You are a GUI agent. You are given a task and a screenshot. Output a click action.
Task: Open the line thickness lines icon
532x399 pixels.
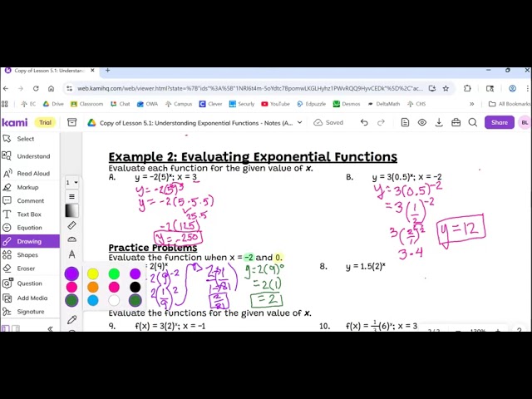[x=72, y=196]
